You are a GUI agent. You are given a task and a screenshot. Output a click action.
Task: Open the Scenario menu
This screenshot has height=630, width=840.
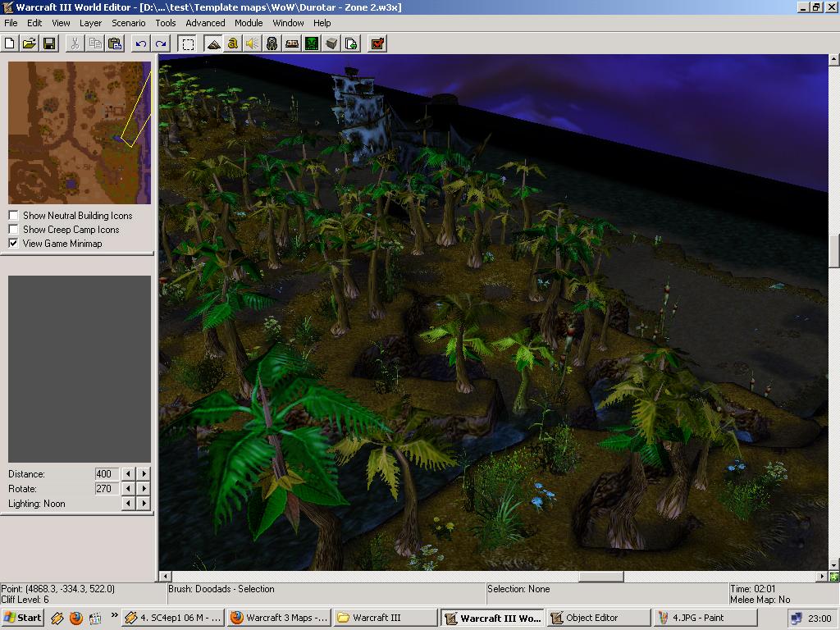click(129, 23)
